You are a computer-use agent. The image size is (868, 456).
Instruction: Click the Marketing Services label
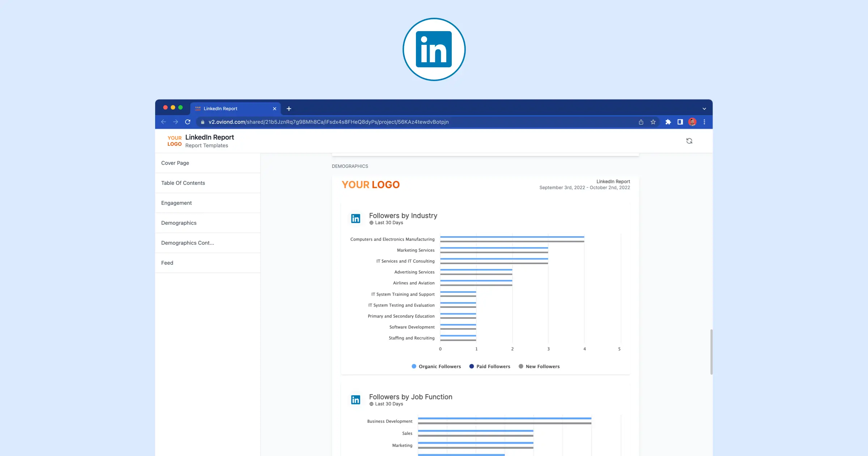coord(416,250)
